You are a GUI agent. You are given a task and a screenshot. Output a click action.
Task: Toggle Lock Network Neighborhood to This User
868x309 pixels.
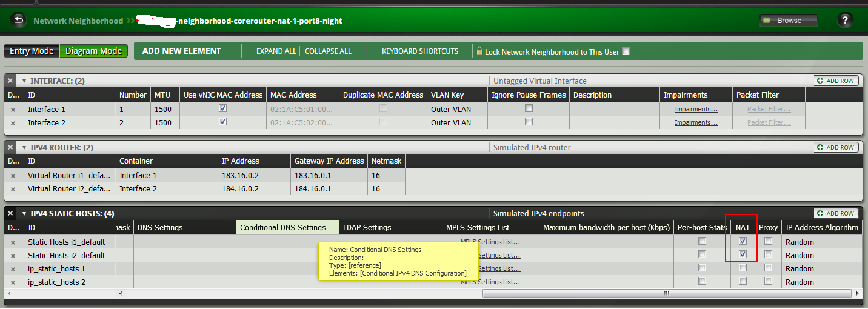(626, 51)
